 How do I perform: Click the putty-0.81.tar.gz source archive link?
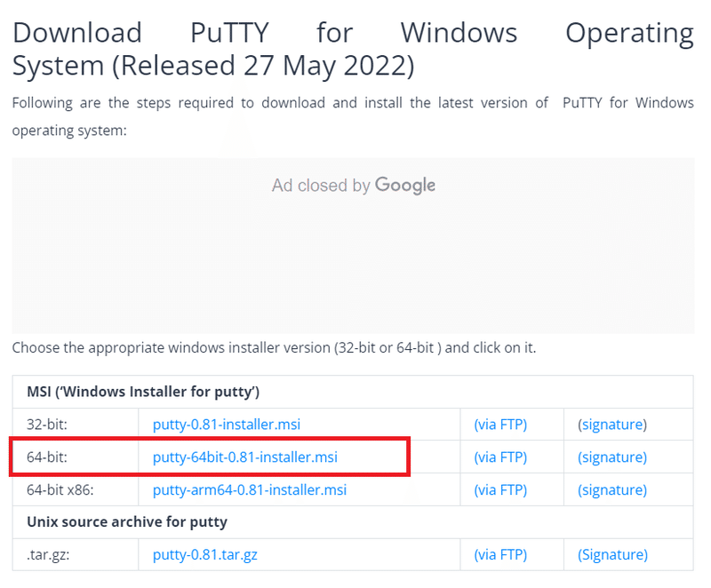(x=205, y=555)
